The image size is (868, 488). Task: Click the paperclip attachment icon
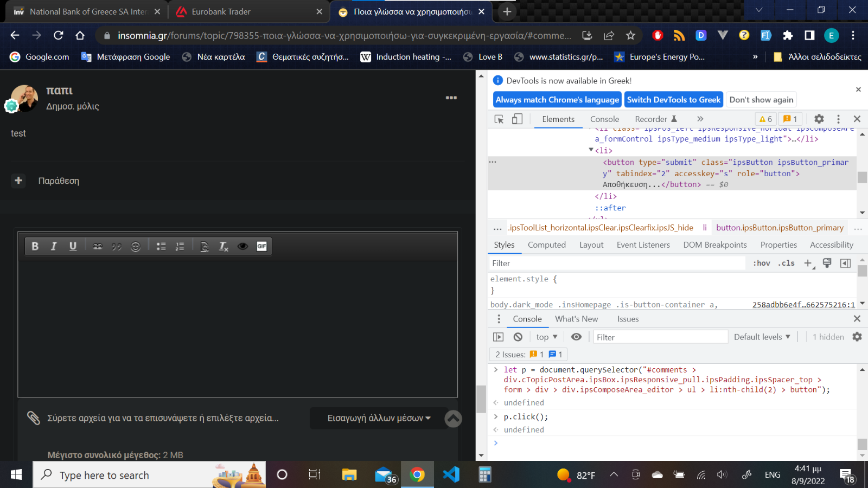pos(34,418)
